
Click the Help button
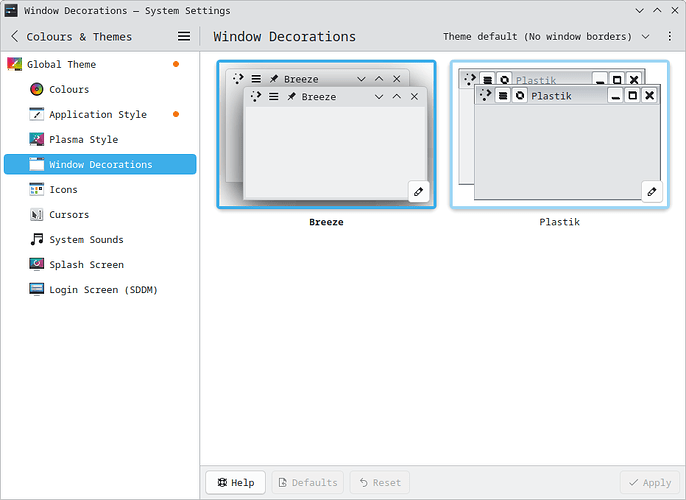pos(235,482)
